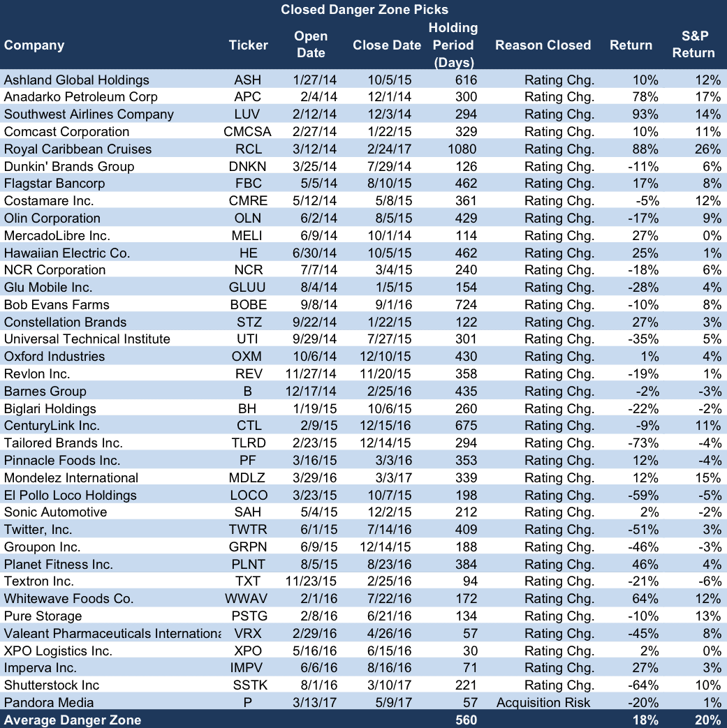Viewport: 727px width, 728px height.
Task: Select the 'Ashland Global Holdings' company cell
Action: [x=77, y=80]
